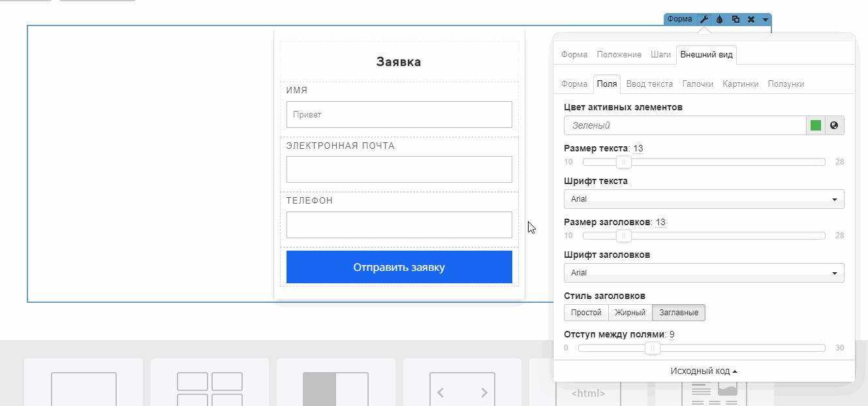Toggle the Заглавные heading style

click(678, 313)
